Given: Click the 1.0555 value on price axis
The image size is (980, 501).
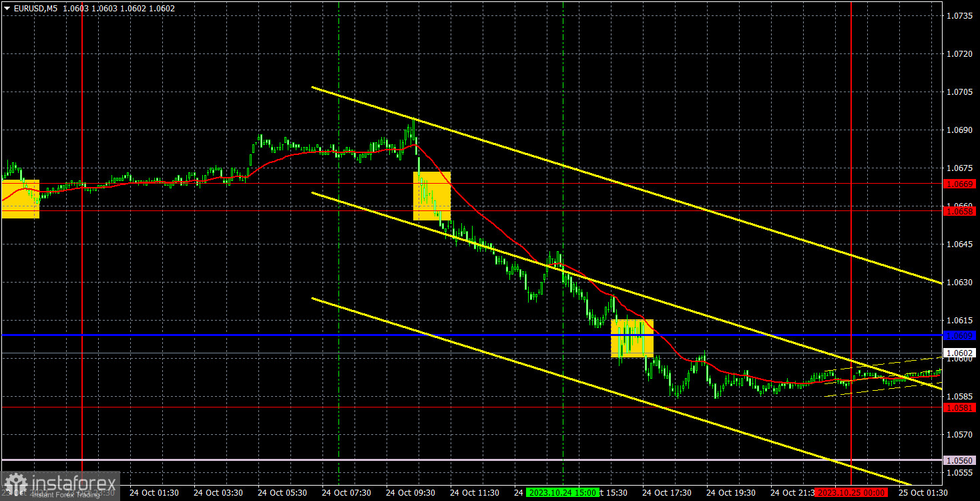Looking at the screenshot, I should click(960, 472).
